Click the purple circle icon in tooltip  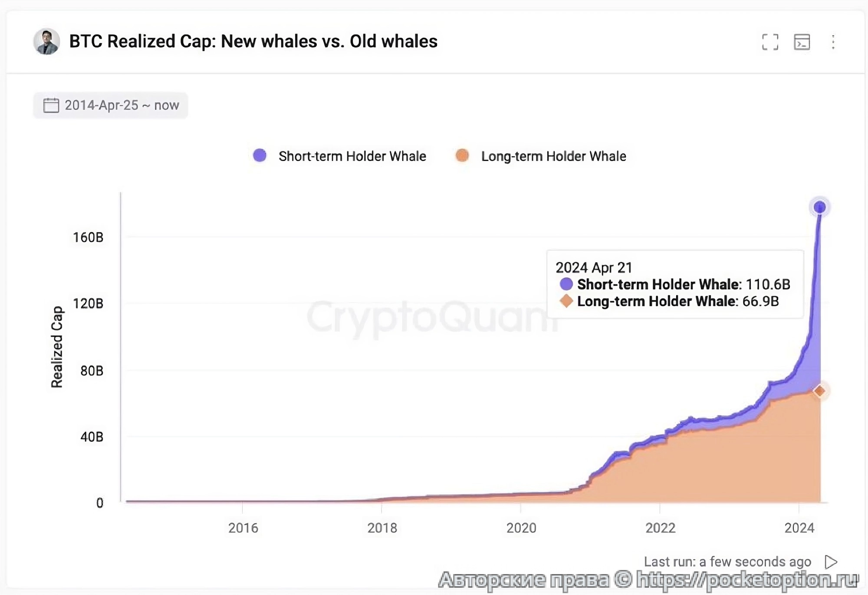566,284
